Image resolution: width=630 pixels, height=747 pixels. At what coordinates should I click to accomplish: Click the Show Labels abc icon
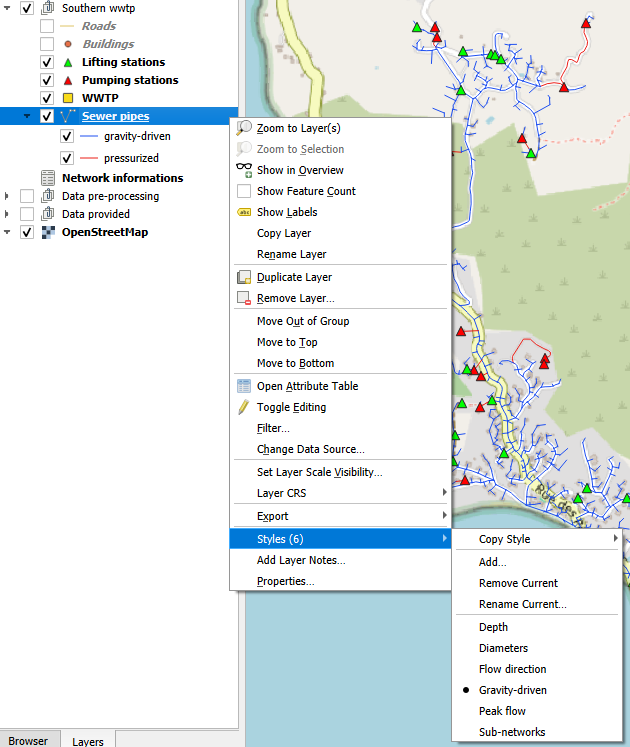tap(244, 212)
